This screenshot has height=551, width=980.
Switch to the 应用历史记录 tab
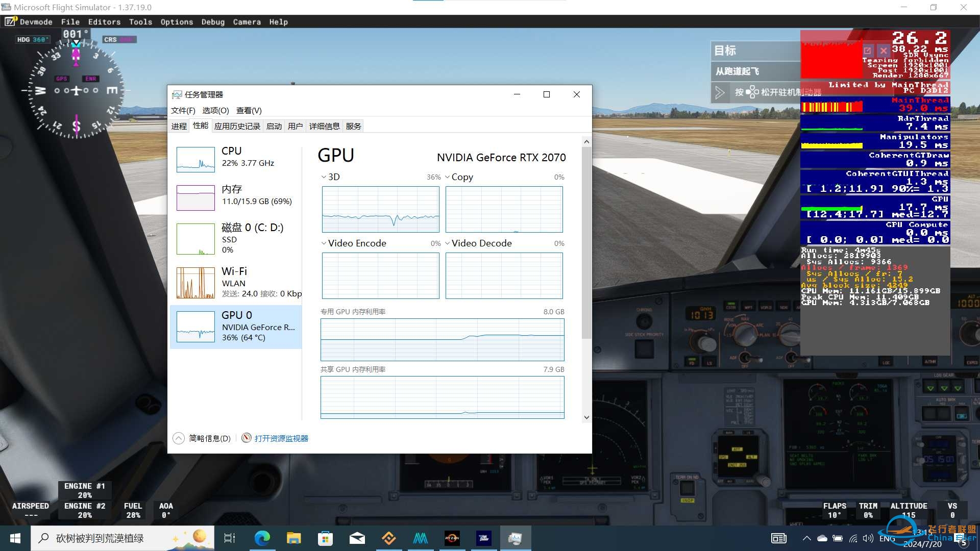[237, 126]
